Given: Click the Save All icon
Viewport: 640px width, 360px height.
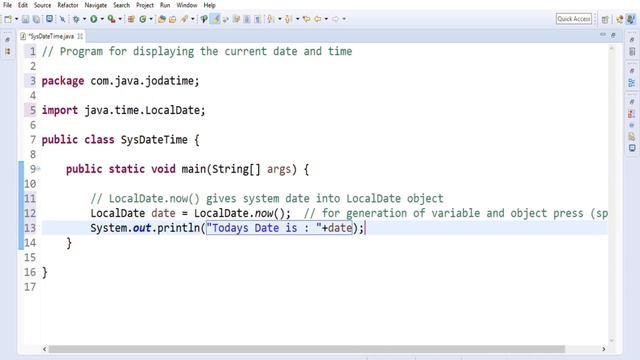Looking at the screenshot, I should (x=36, y=19).
